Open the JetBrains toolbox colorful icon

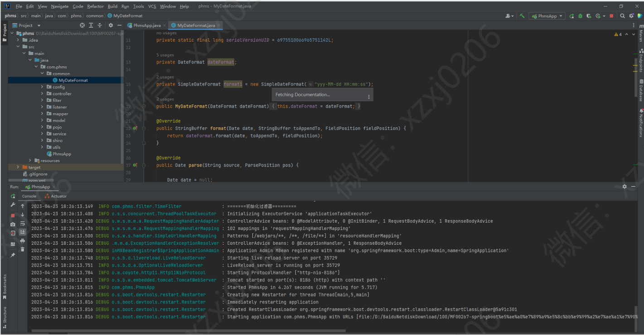pyautogui.click(x=639, y=16)
